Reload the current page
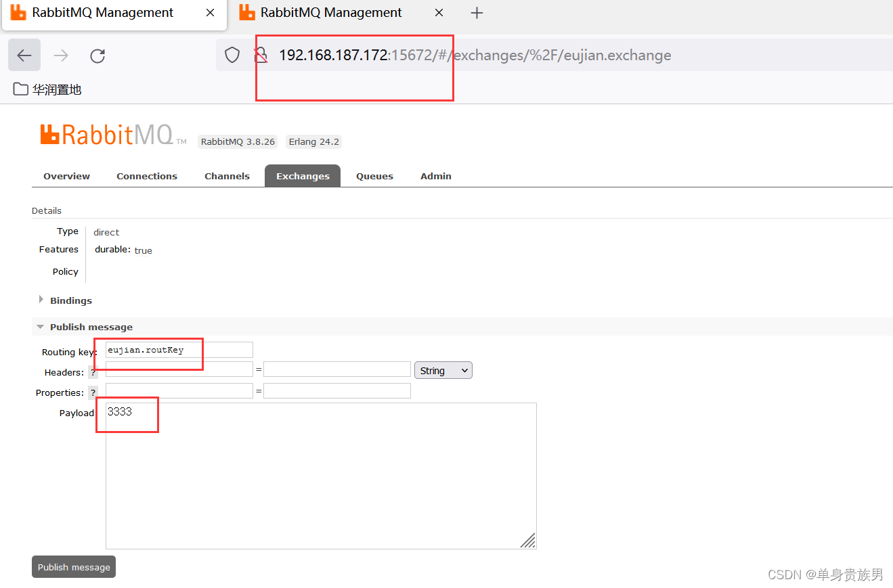Viewport: 893px width, 588px height. (97, 55)
